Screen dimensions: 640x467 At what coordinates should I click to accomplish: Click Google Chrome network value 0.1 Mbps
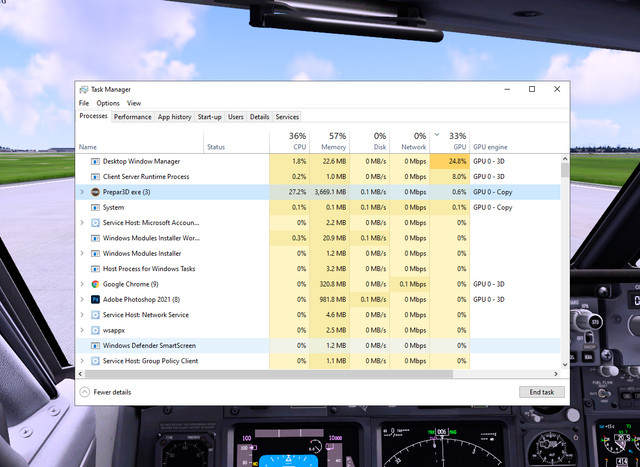coord(413,284)
